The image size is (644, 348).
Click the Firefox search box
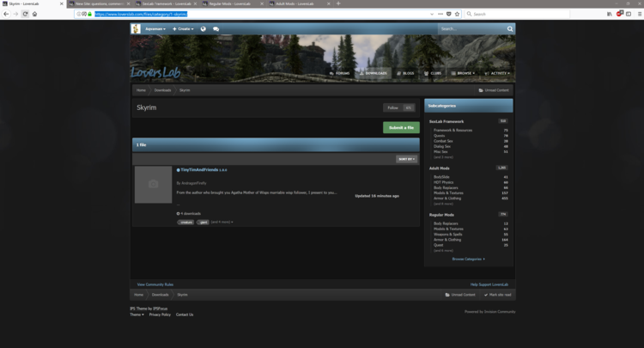pos(517,14)
